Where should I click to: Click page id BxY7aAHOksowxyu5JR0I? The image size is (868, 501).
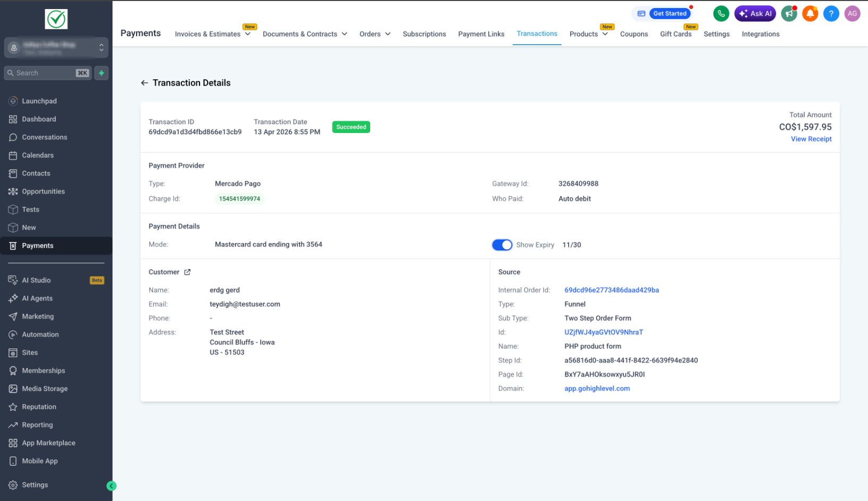coord(605,374)
